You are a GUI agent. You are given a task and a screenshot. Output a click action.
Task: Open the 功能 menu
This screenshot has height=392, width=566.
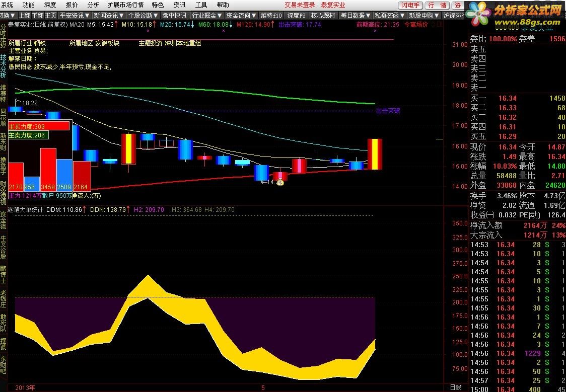(x=29, y=5)
